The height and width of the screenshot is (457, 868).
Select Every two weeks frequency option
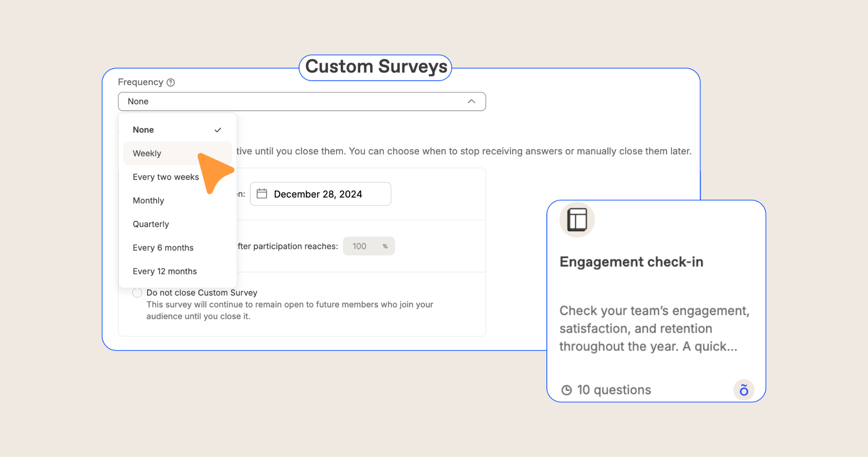[x=166, y=177]
